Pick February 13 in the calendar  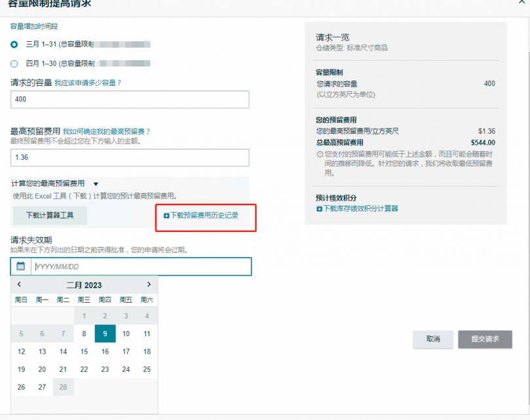pyautogui.click(x=42, y=352)
